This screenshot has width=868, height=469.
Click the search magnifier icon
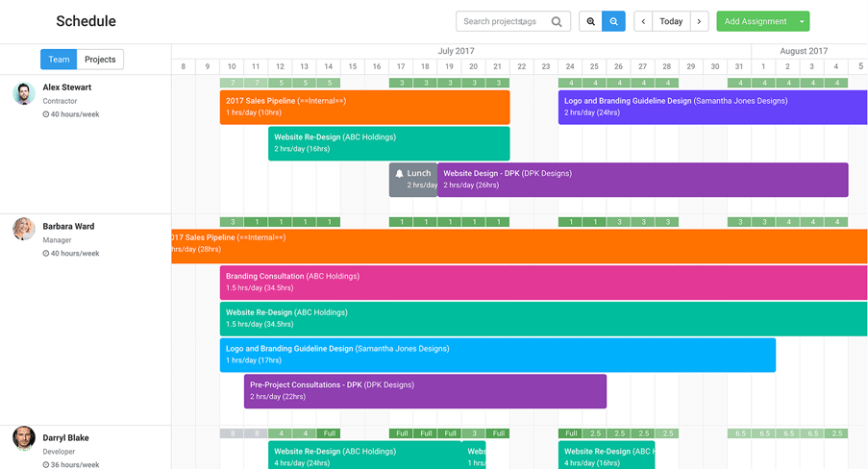click(557, 21)
